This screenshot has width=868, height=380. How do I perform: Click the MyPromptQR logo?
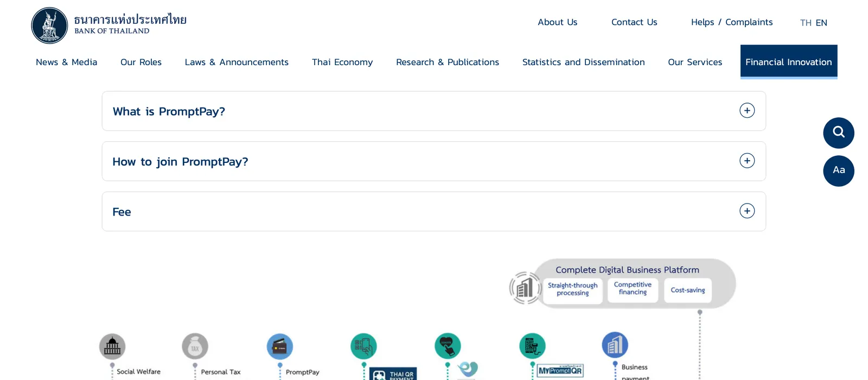tap(560, 370)
